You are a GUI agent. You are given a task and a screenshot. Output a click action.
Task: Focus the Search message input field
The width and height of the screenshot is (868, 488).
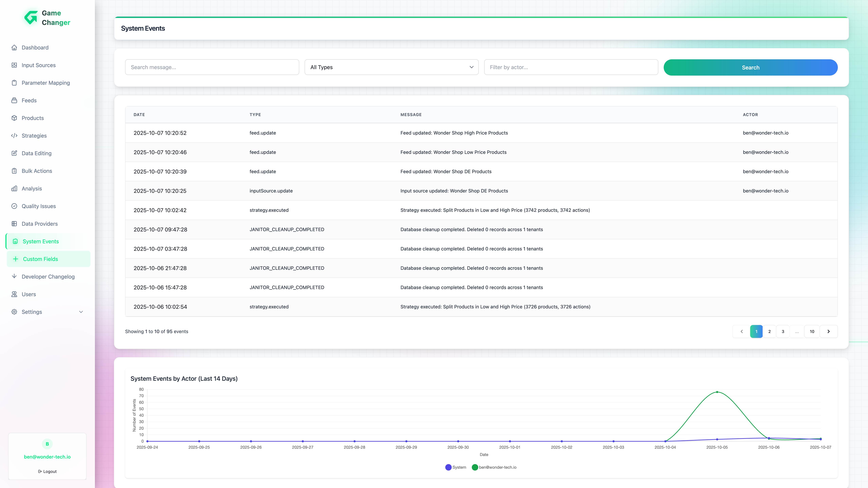coord(212,67)
